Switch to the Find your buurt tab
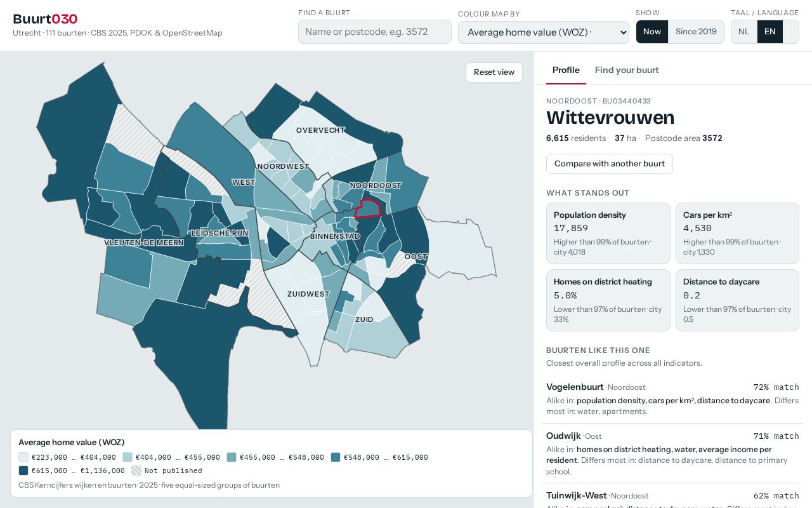Screen dimensions: 812x508 (627, 70)
